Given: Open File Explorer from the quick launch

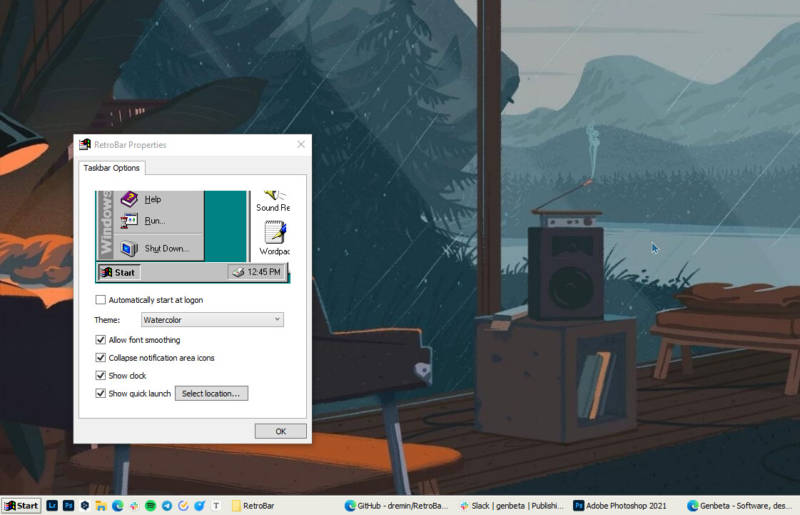Looking at the screenshot, I should click(101, 505).
